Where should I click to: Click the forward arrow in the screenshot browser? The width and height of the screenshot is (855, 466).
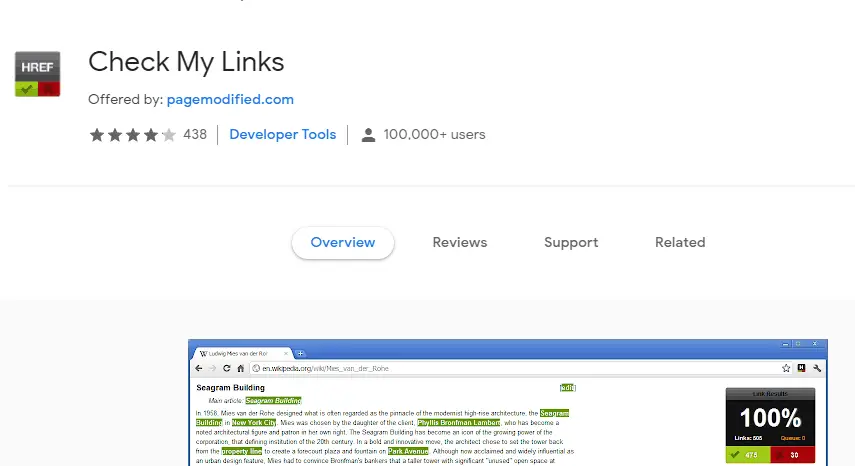(x=213, y=368)
